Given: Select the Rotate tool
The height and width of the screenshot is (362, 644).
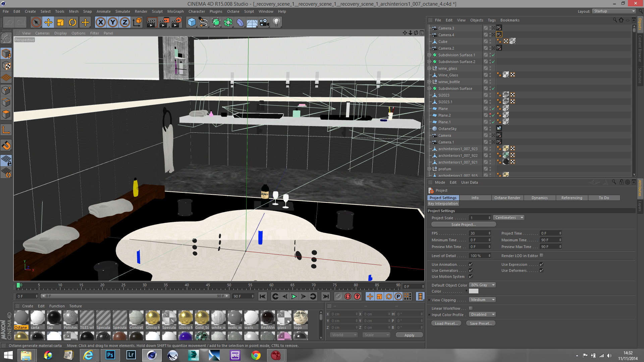Looking at the screenshot, I should pyautogui.click(x=72, y=22).
